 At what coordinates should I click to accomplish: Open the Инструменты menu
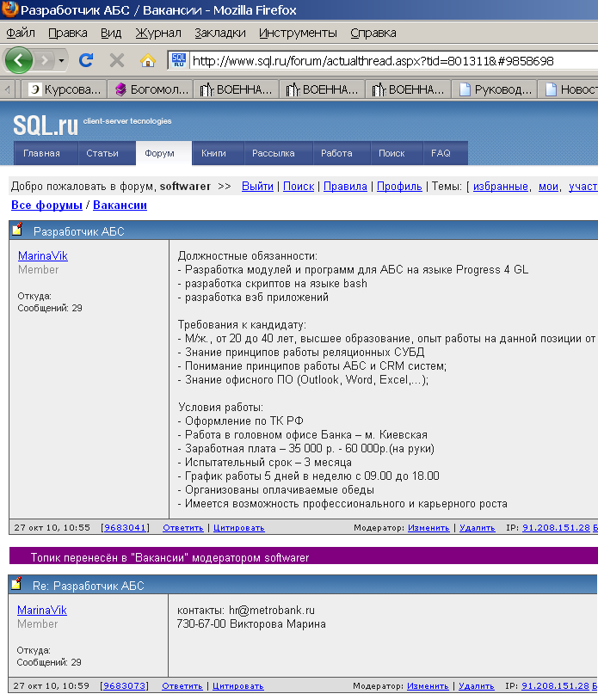(x=298, y=33)
